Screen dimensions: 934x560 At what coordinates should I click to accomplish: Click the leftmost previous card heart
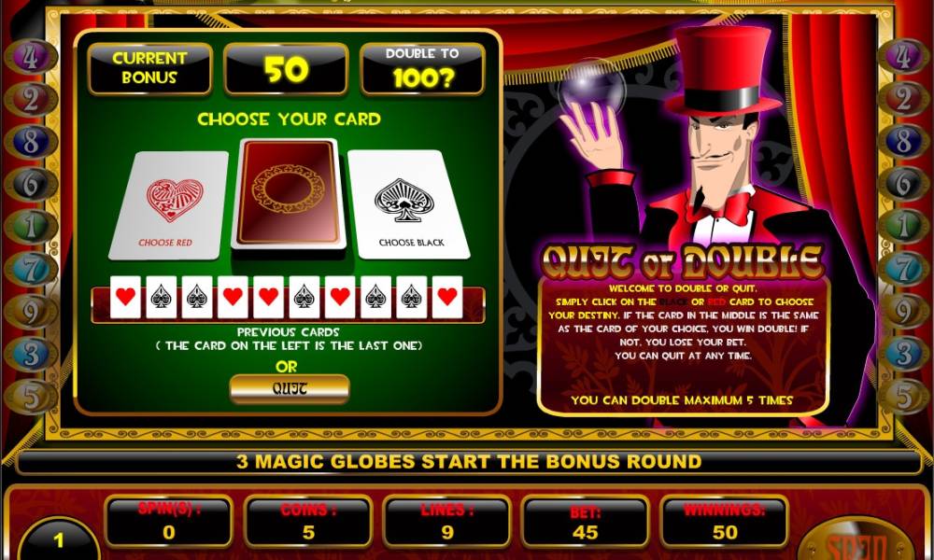pos(126,297)
